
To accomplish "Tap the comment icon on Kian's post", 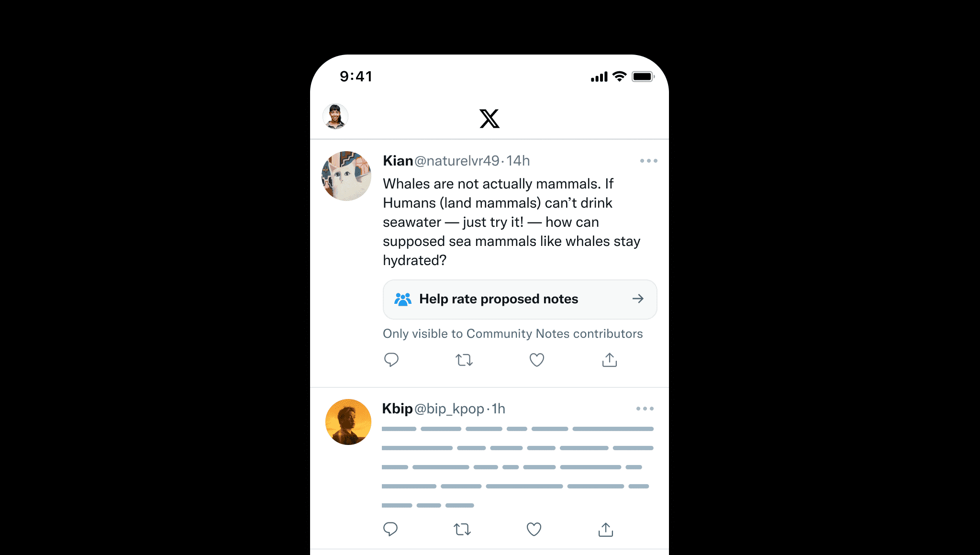I will click(390, 359).
